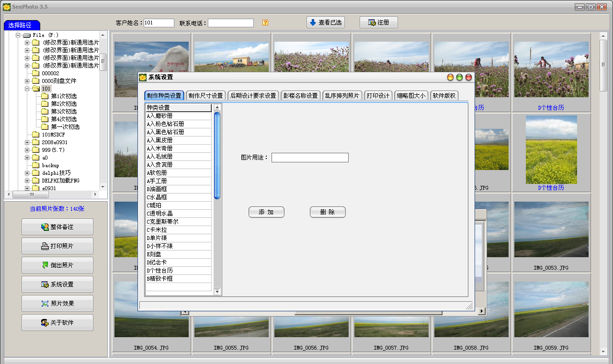
Task: Click the 倒出照片 button
Action: pos(57,265)
